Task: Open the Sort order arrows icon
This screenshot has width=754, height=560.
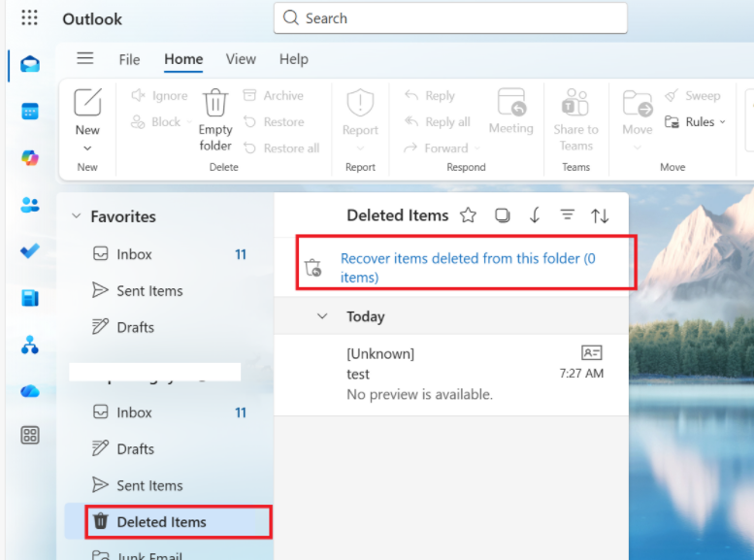Action: [x=600, y=215]
